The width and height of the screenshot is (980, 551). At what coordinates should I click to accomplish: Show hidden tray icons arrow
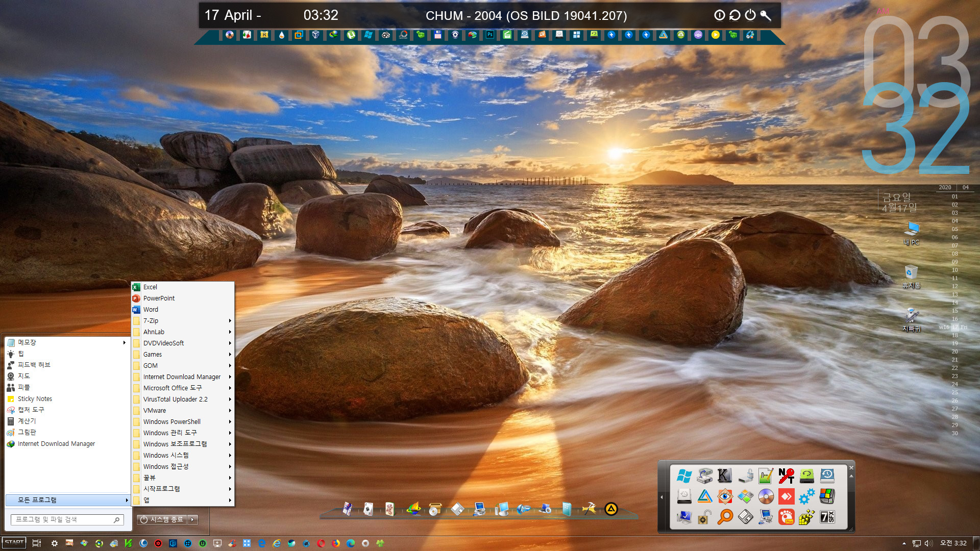coord(904,543)
